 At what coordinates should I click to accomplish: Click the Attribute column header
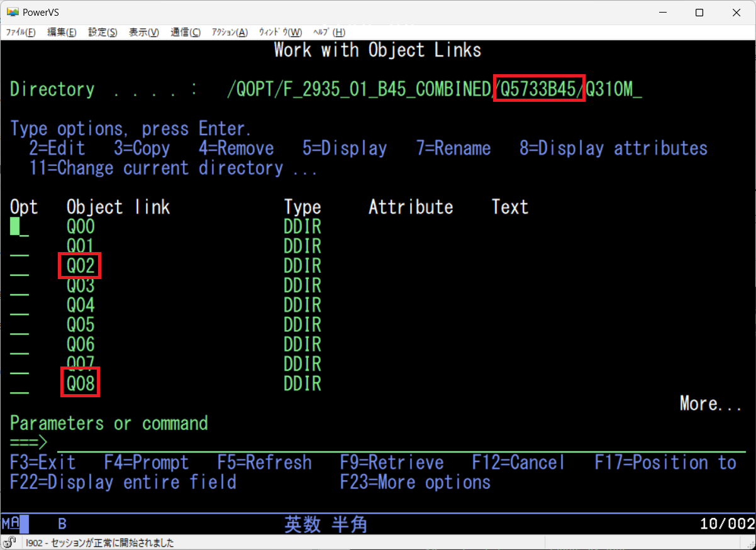[x=411, y=207]
